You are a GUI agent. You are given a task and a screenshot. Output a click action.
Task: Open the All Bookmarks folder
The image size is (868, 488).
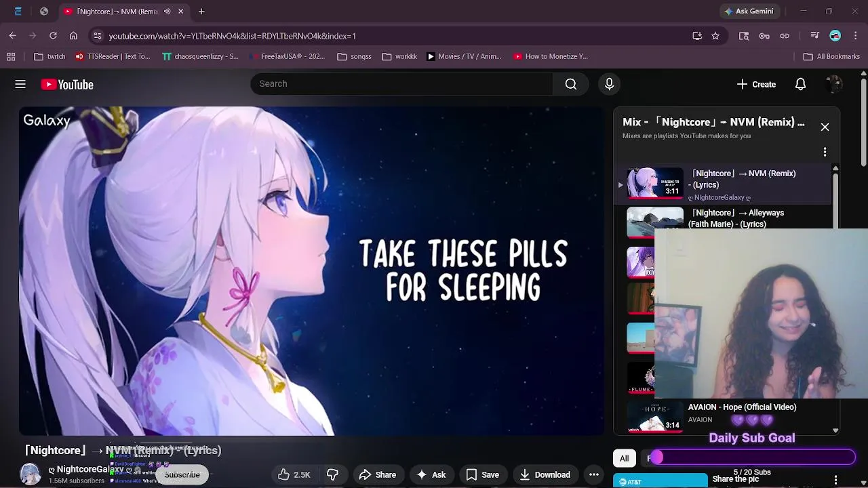(831, 56)
